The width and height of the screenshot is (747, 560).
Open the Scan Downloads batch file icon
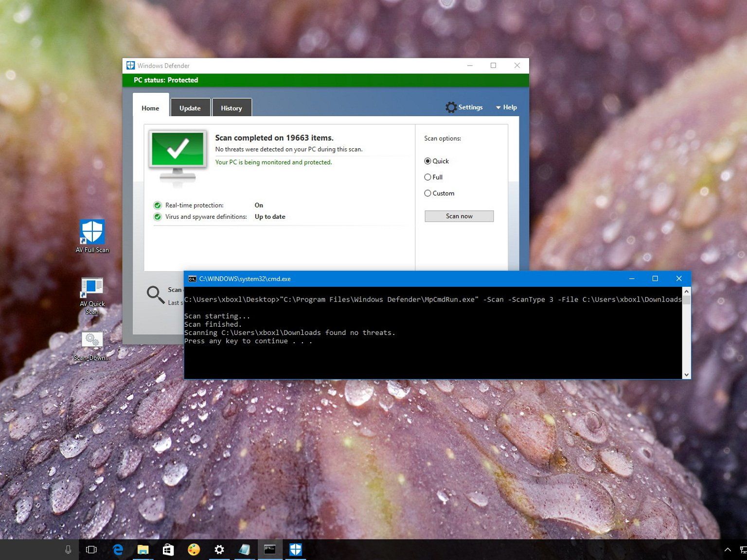92,340
